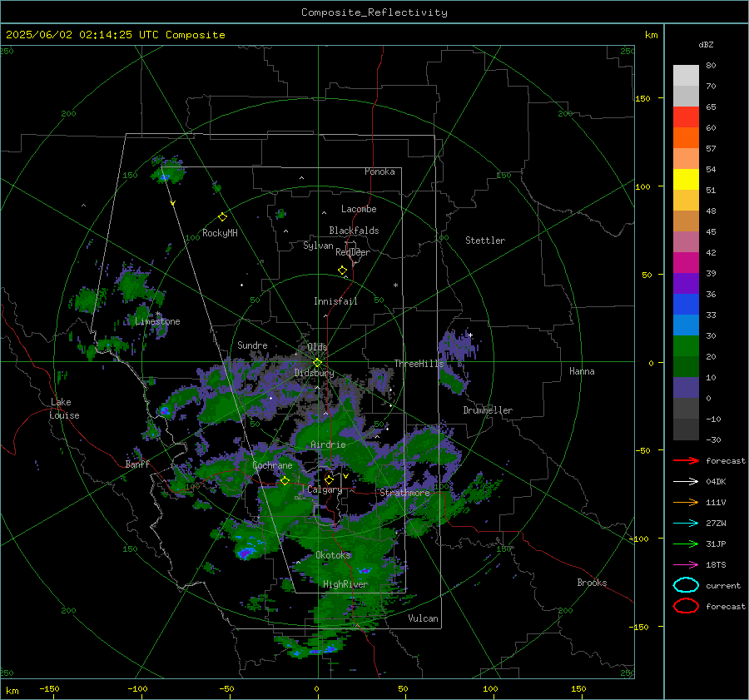Click the blue swatch at 36 dBZ
The height and width of the screenshot is (700, 749).
[686, 304]
